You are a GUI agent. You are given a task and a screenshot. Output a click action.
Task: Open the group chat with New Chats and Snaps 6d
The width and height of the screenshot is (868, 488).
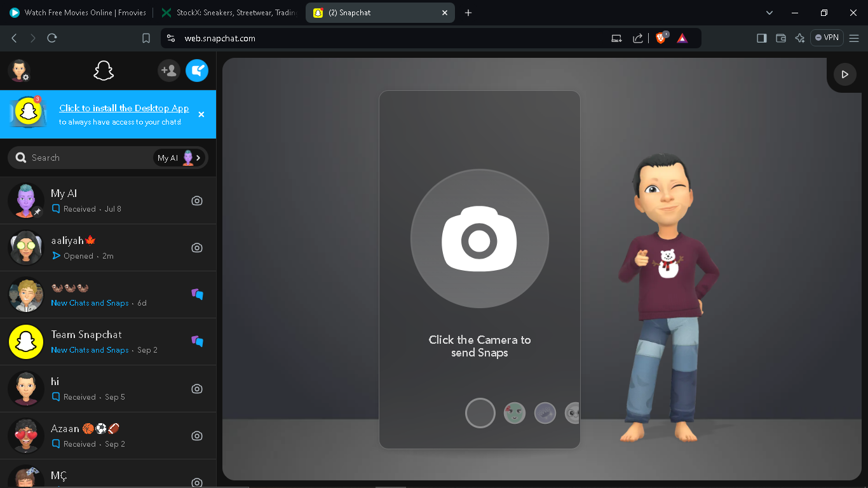pyautogui.click(x=108, y=294)
